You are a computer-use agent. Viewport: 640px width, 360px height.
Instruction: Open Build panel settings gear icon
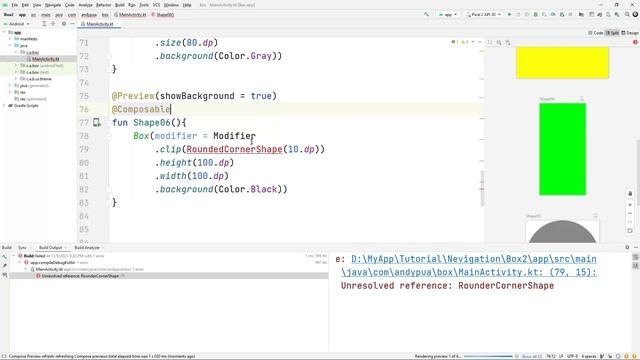tap(627, 247)
